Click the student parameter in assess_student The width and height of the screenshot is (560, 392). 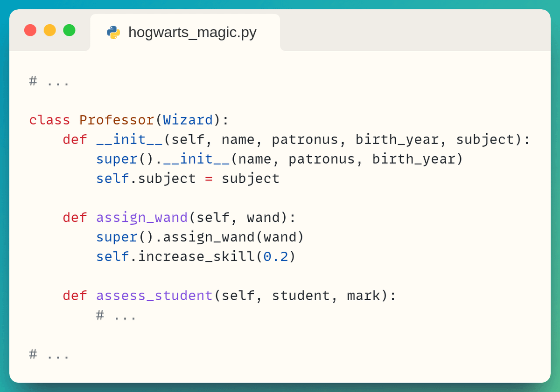click(x=301, y=296)
